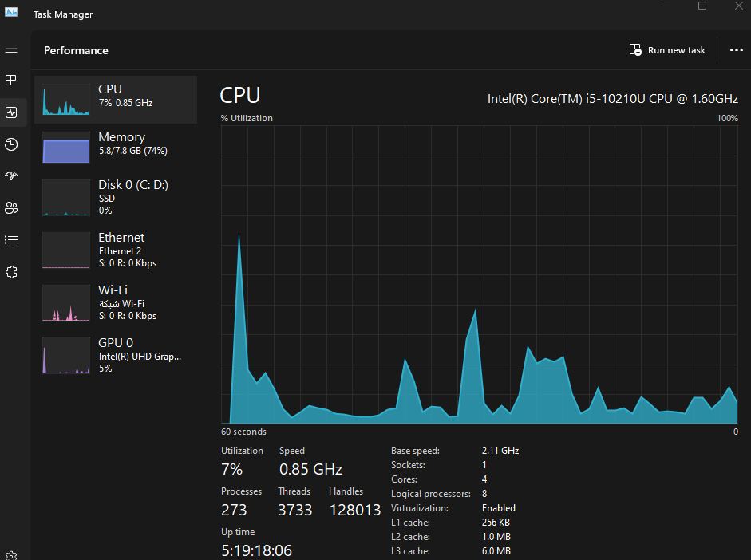751x560 pixels.
Task: Open the Startup apps page icon
Action: pyautogui.click(x=11, y=176)
